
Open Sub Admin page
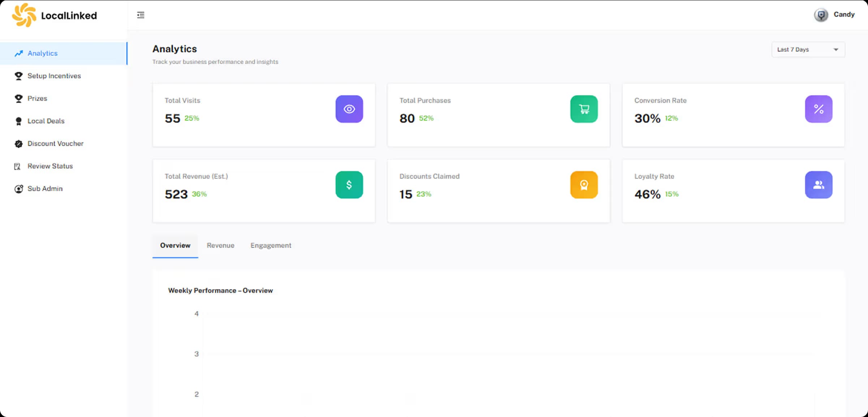tap(64, 189)
